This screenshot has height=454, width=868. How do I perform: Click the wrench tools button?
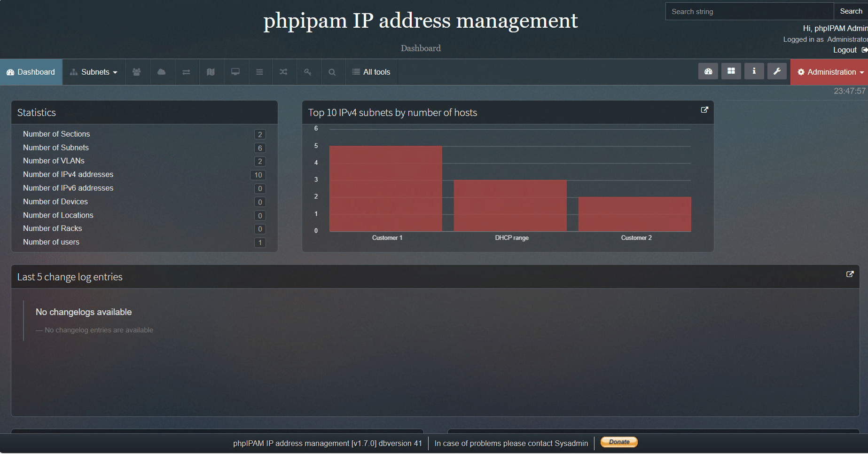point(777,71)
